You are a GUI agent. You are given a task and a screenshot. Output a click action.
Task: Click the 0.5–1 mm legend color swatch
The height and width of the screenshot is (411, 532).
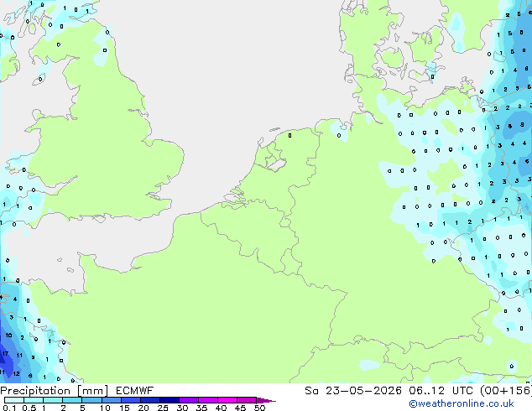(x=34, y=400)
